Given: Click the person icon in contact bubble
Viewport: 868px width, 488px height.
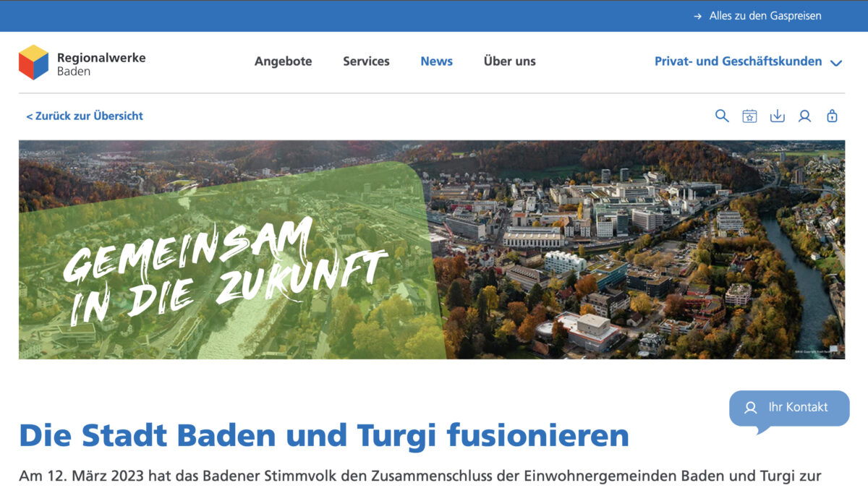Looking at the screenshot, I should (x=751, y=408).
